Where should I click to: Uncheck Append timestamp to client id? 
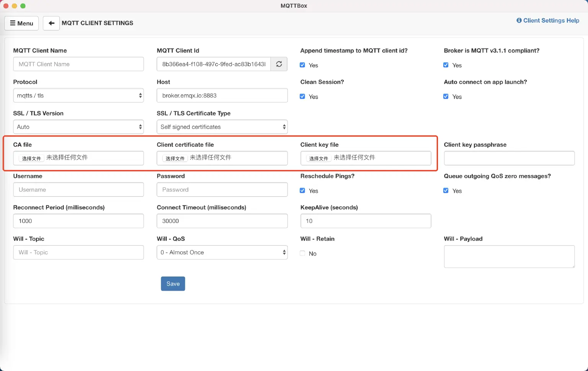point(302,65)
